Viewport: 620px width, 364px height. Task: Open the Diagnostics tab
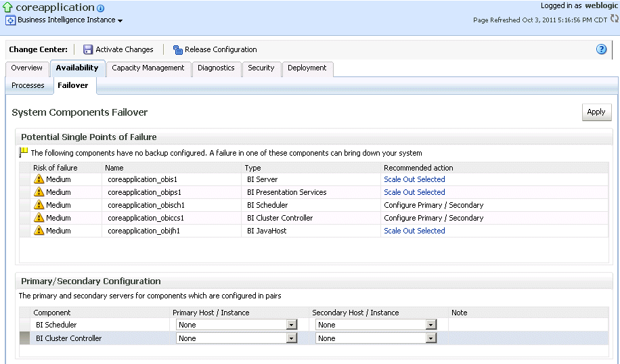[x=216, y=68]
